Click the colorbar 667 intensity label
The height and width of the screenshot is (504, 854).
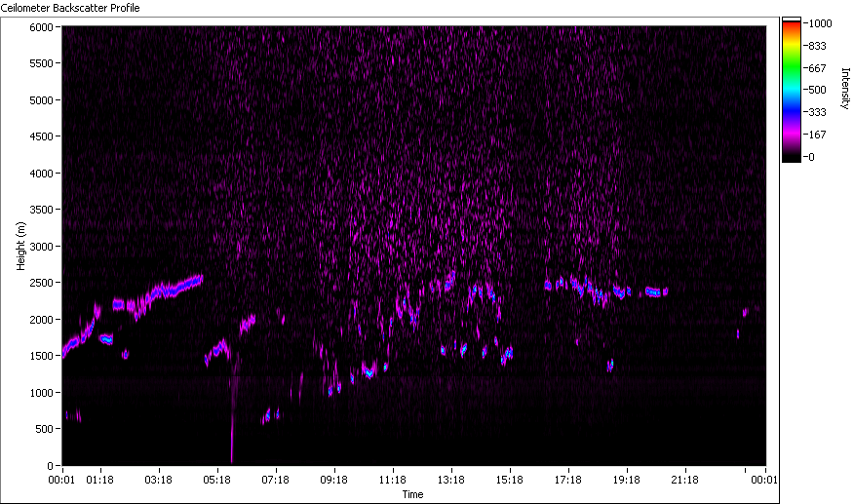tap(818, 68)
